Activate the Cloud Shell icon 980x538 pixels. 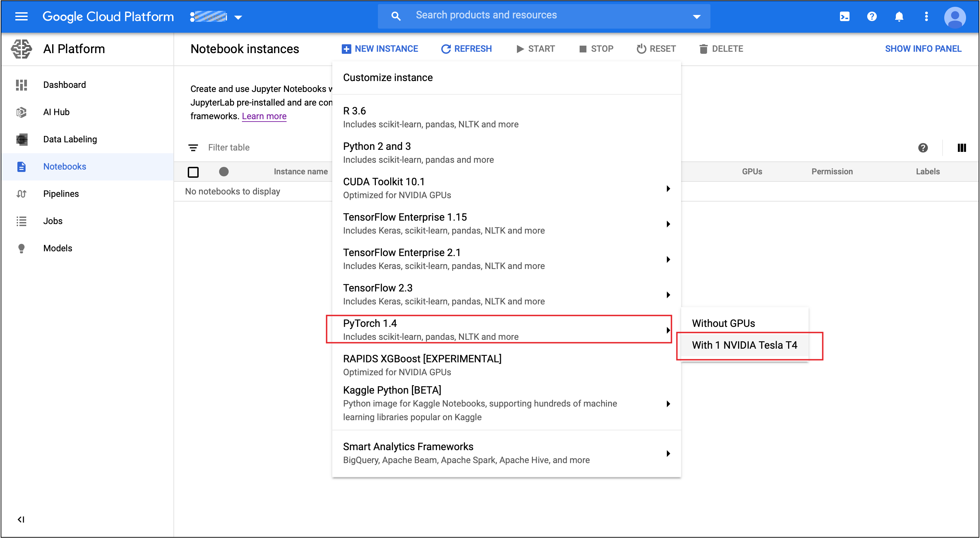click(x=844, y=16)
